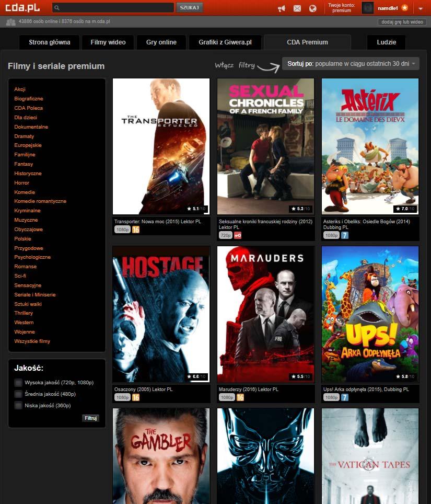The image size is (431, 504).
Task: Click the 7 age badge under Asteriks
Action: coord(345,235)
